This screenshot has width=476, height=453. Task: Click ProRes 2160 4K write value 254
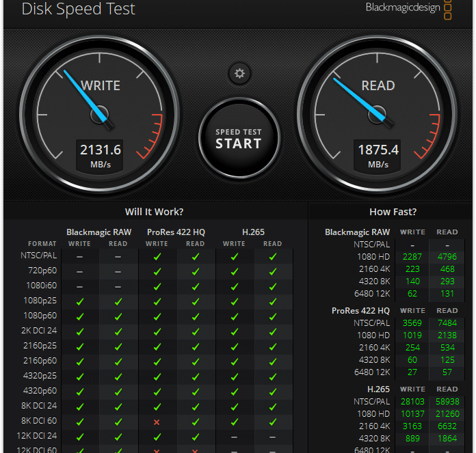click(x=412, y=347)
